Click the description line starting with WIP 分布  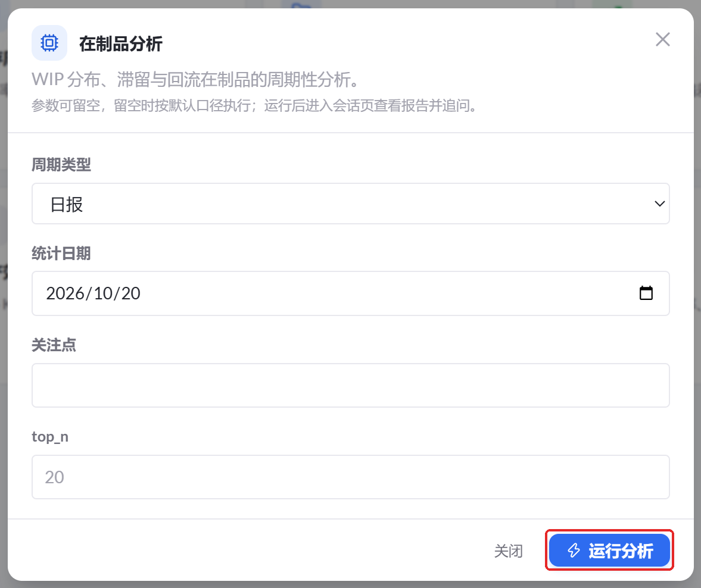pos(196,80)
